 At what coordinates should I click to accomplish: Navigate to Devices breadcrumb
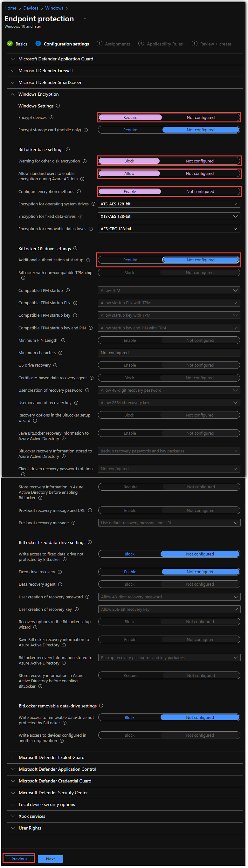[x=31, y=8]
